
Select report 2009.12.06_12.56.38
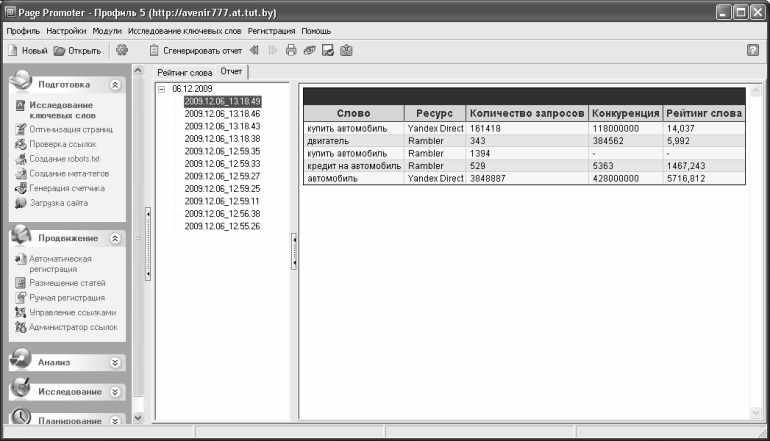[x=222, y=214]
